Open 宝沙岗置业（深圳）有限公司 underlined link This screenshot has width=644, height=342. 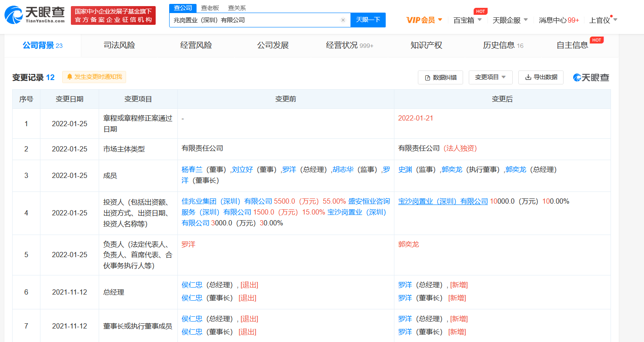[x=443, y=201]
